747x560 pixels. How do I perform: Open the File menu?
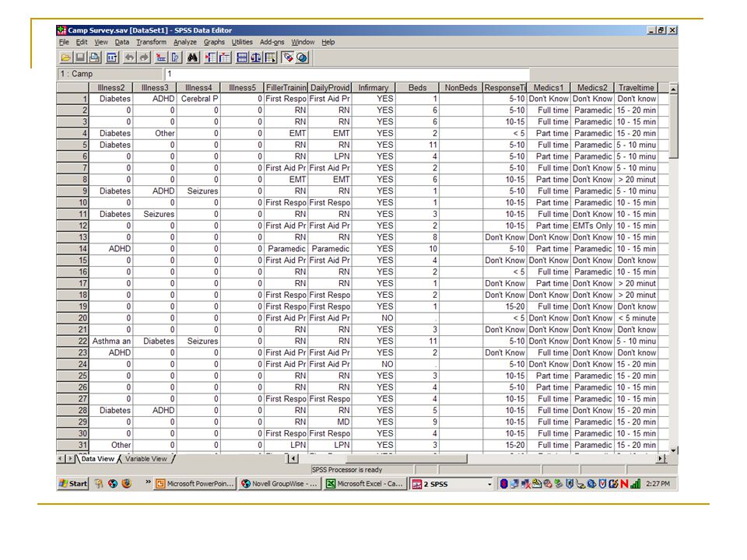tap(64, 42)
